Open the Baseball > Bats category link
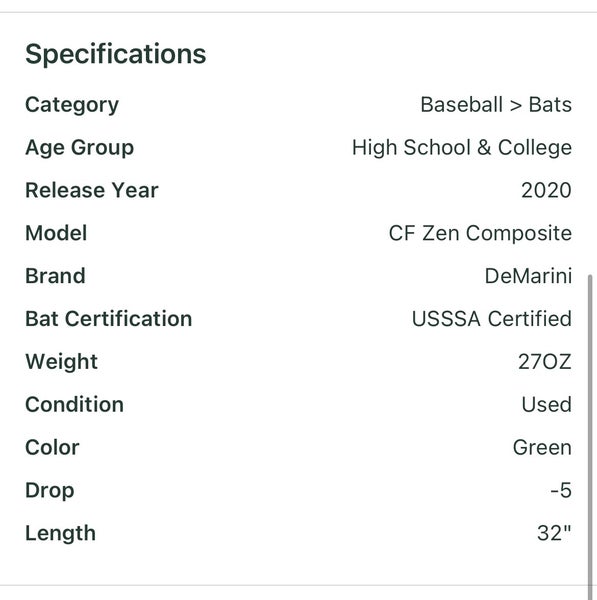The width and height of the screenshot is (597, 600). point(496,104)
